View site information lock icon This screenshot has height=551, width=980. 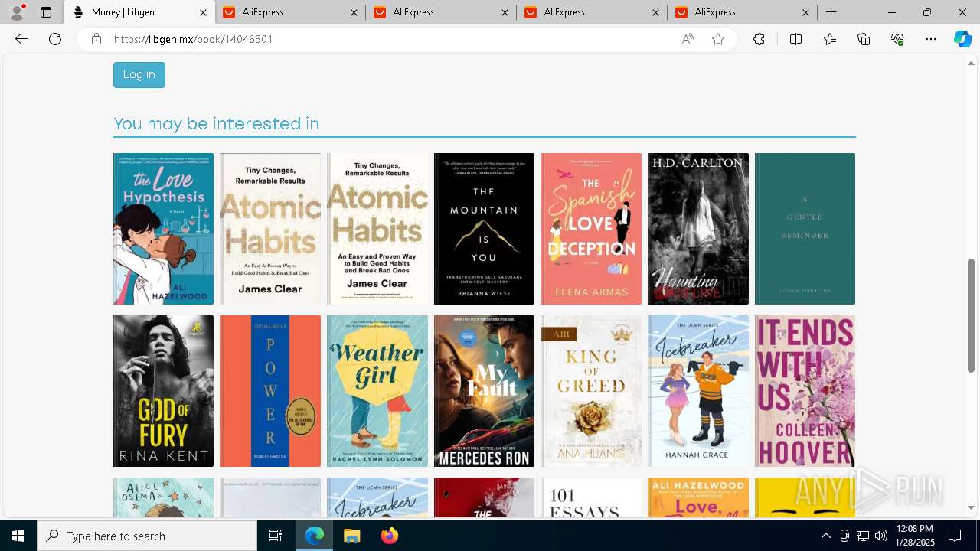pyautogui.click(x=96, y=39)
